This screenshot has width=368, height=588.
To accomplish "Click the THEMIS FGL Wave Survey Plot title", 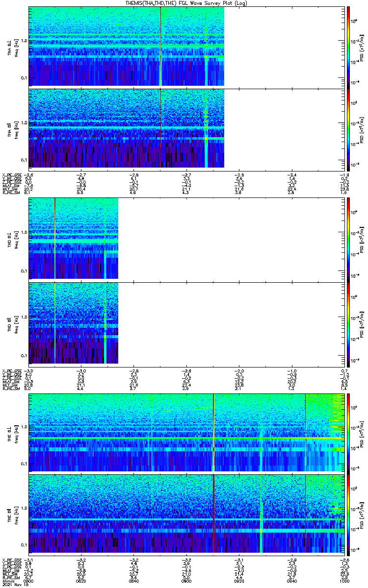I will [x=185, y=3].
